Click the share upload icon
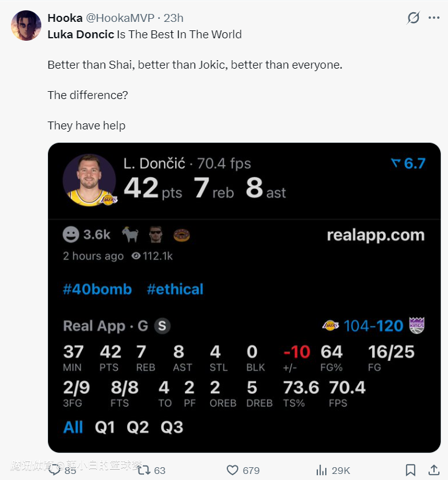448x480 pixels. click(x=434, y=470)
